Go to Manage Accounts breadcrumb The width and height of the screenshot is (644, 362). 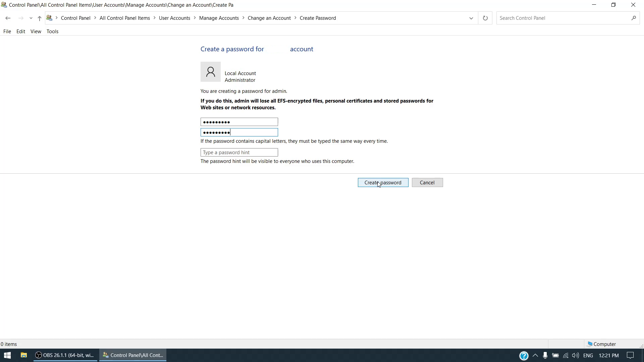(x=219, y=18)
